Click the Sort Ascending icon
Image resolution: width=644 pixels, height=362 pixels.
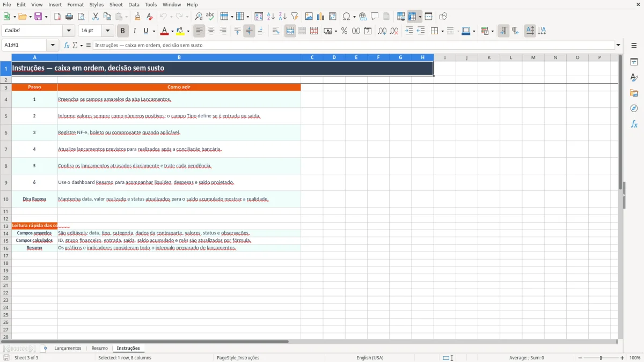[271, 17]
